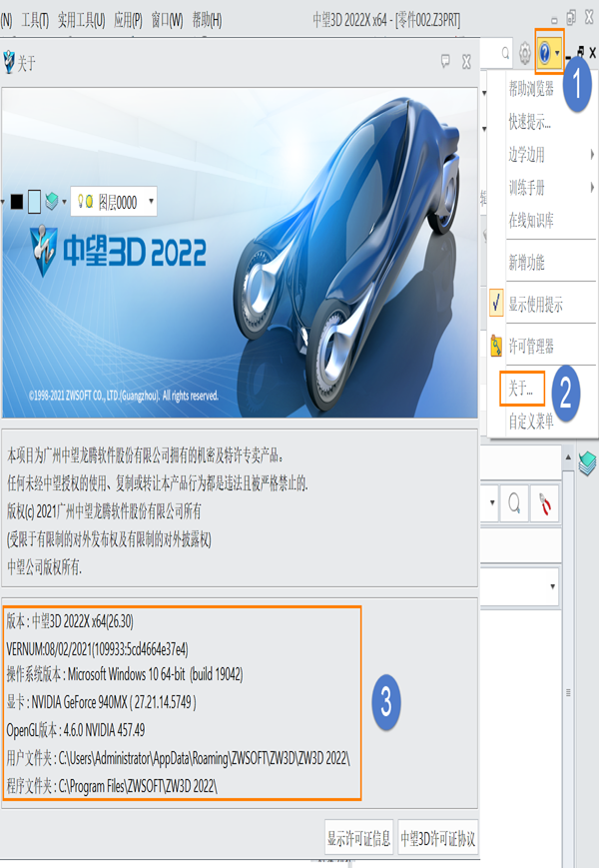Click the 版本: 中望3D 2022X x64(26.30) line
599x868 pixels.
click(x=70, y=621)
